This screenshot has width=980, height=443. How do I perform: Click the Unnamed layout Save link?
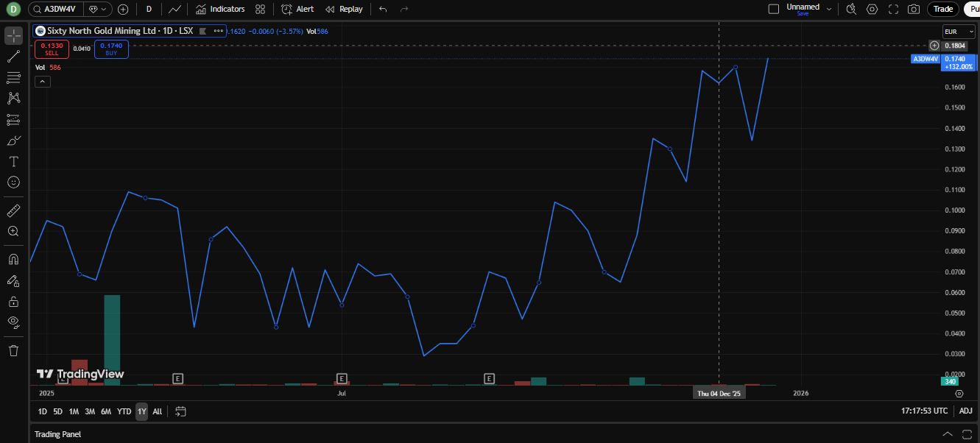click(803, 14)
